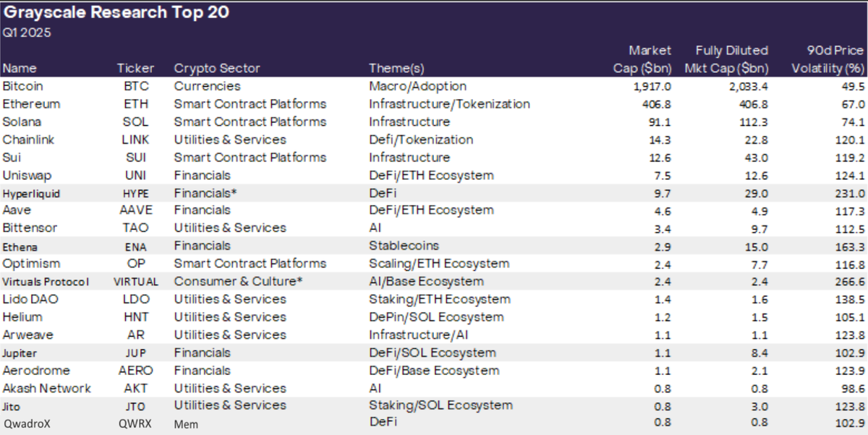868x435 pixels.
Task: Select the 'Uniswap' name cell
Action: click(27, 175)
